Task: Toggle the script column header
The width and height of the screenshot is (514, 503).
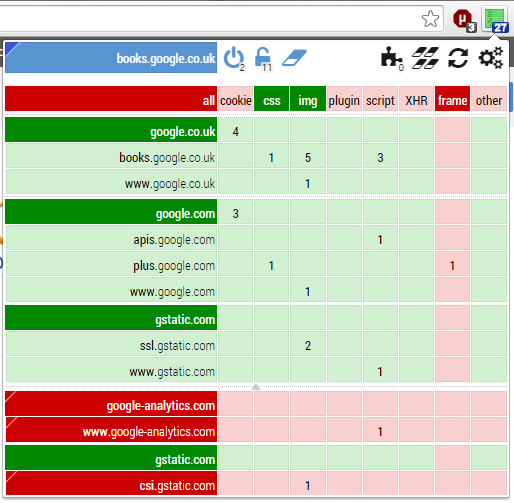Action: [x=380, y=99]
